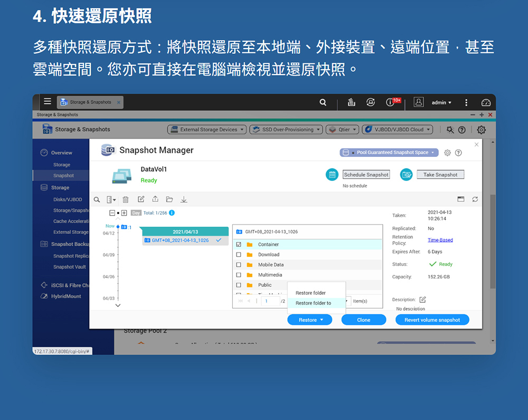Open the Qtier dropdown

(x=342, y=129)
